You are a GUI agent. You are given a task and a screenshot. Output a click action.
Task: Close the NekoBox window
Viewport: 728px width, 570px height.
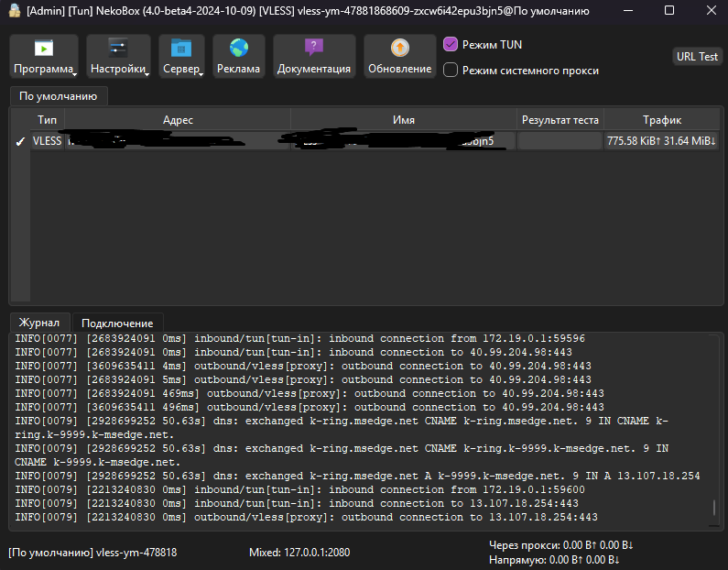point(711,10)
